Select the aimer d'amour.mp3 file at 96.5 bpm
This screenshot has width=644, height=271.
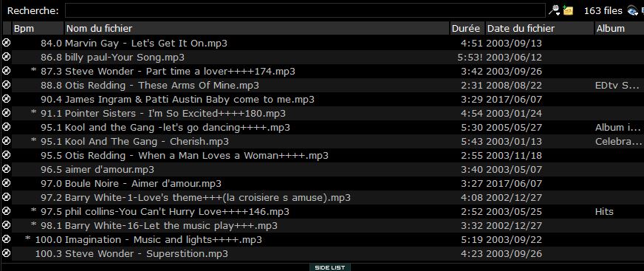click(x=109, y=169)
